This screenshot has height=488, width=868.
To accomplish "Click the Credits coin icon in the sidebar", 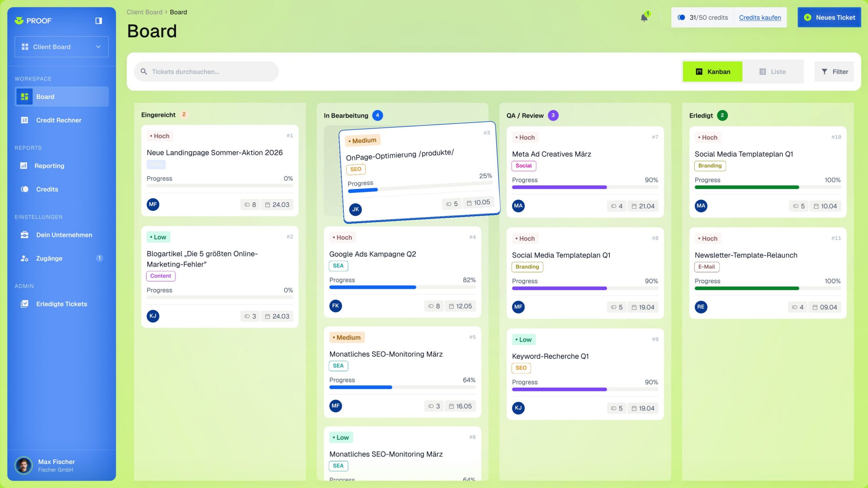I will coord(24,189).
